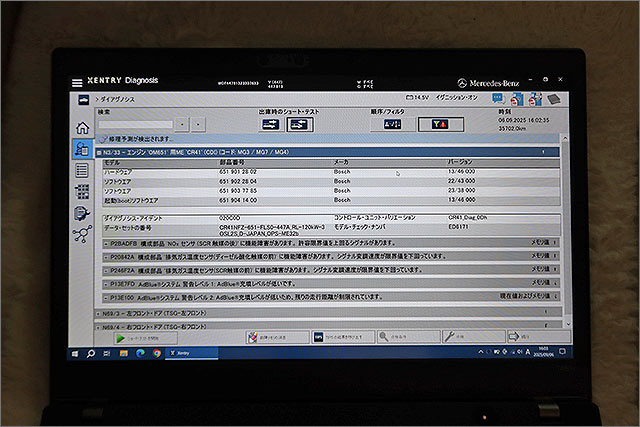Click the wrench button at bottom
Viewport: 640px width, 427px height.
(x=474, y=336)
